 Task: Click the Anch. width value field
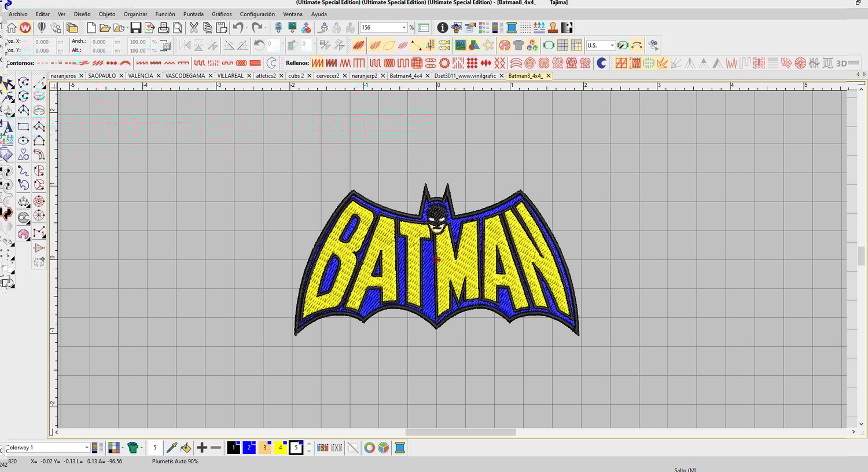(x=101, y=42)
